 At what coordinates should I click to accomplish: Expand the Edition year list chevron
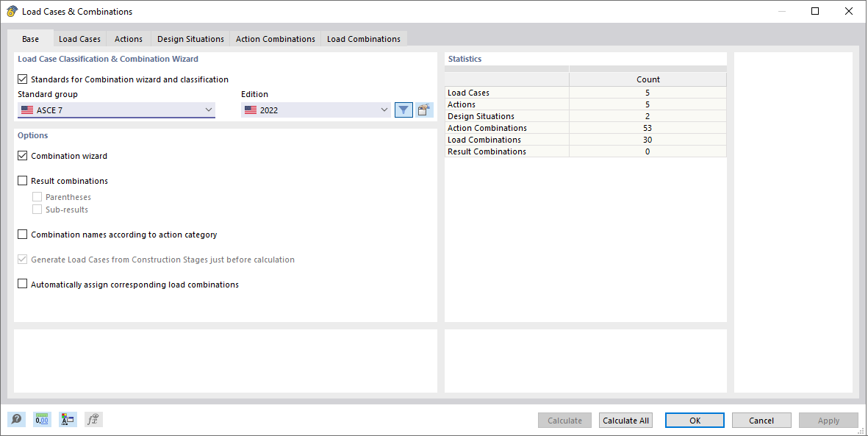click(384, 109)
